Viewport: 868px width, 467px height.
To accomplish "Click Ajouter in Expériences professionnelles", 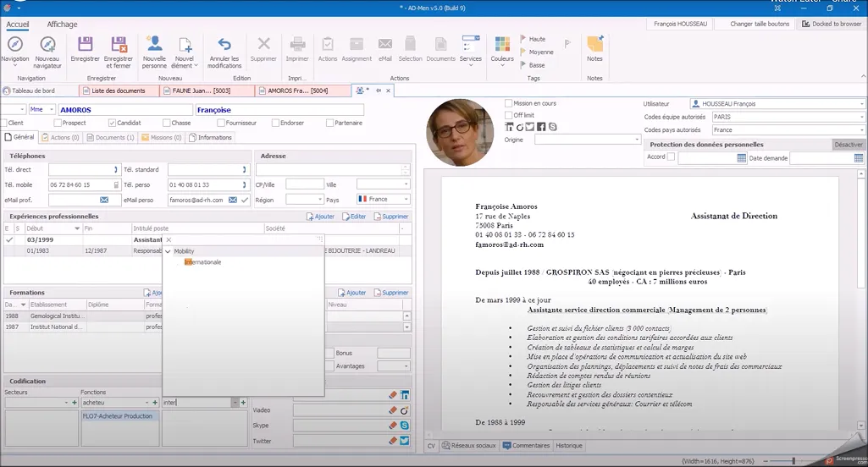I will 320,217.
